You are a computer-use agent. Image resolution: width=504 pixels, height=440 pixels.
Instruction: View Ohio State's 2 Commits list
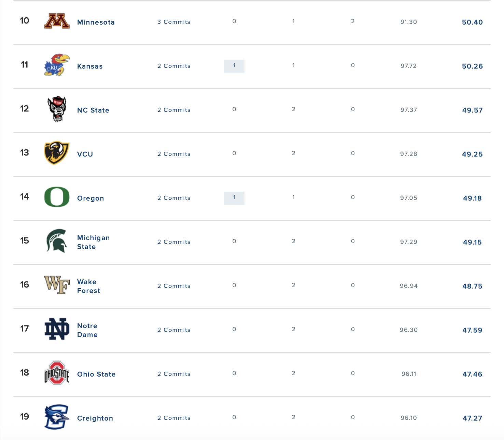[174, 374]
